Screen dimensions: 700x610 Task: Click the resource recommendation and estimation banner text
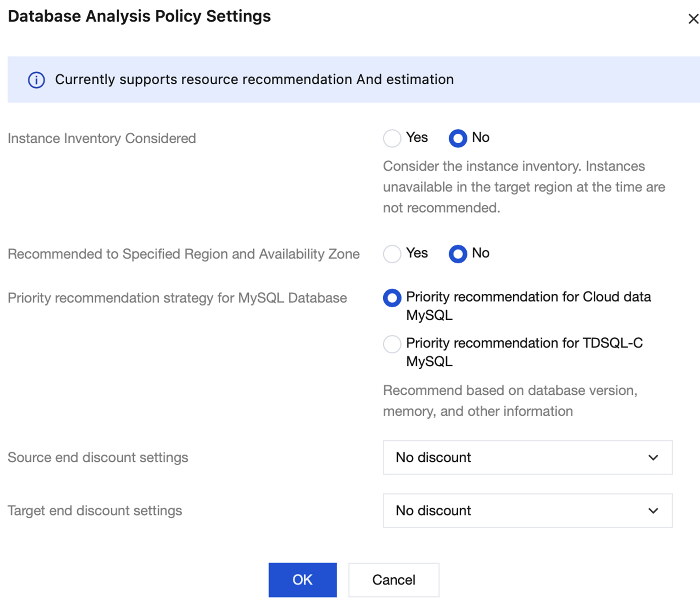coord(254,80)
